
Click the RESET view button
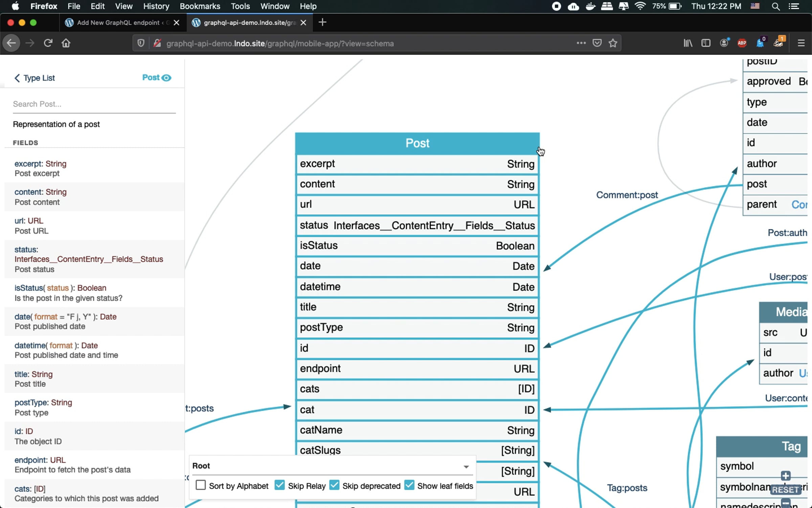[785, 490]
